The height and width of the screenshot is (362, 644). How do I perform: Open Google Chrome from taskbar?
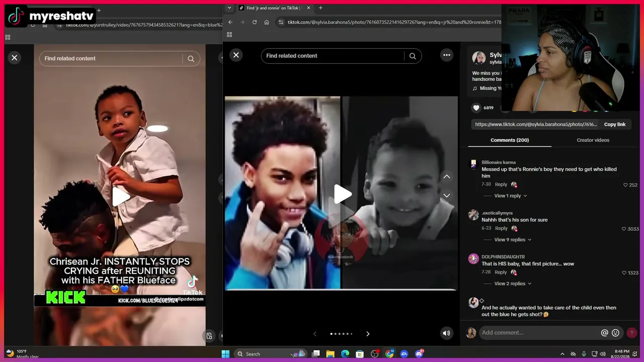point(389,354)
